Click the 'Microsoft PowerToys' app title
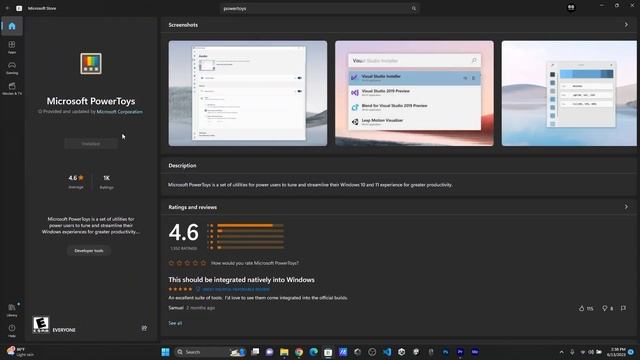 tap(91, 101)
